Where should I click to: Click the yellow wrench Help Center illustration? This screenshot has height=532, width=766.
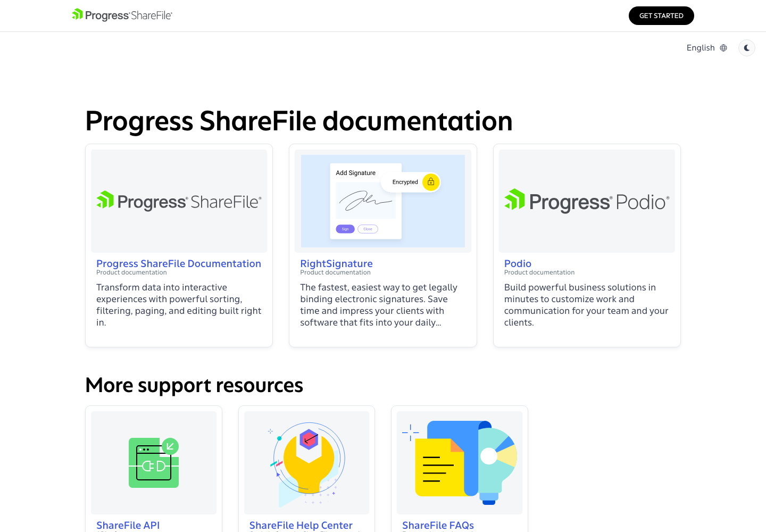pos(307,463)
